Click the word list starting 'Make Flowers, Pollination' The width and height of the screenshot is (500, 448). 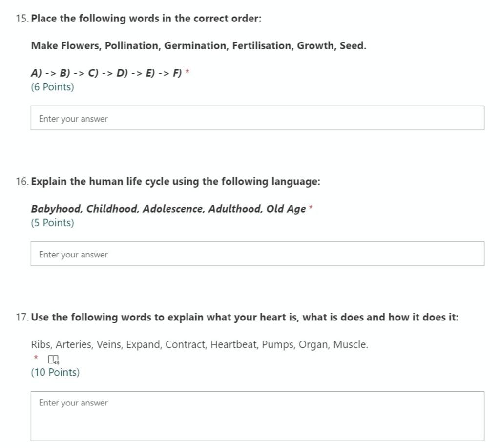click(x=198, y=45)
